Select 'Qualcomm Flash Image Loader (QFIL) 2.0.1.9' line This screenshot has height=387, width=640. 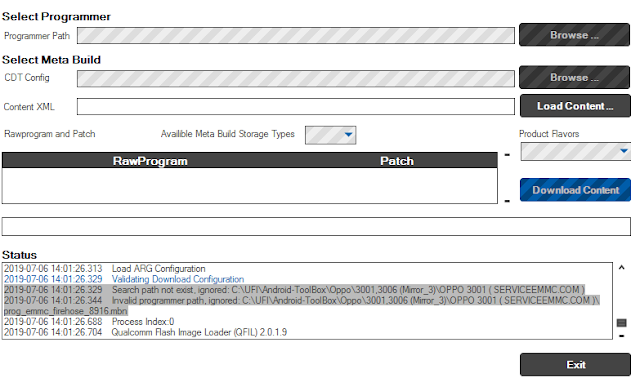point(146,332)
